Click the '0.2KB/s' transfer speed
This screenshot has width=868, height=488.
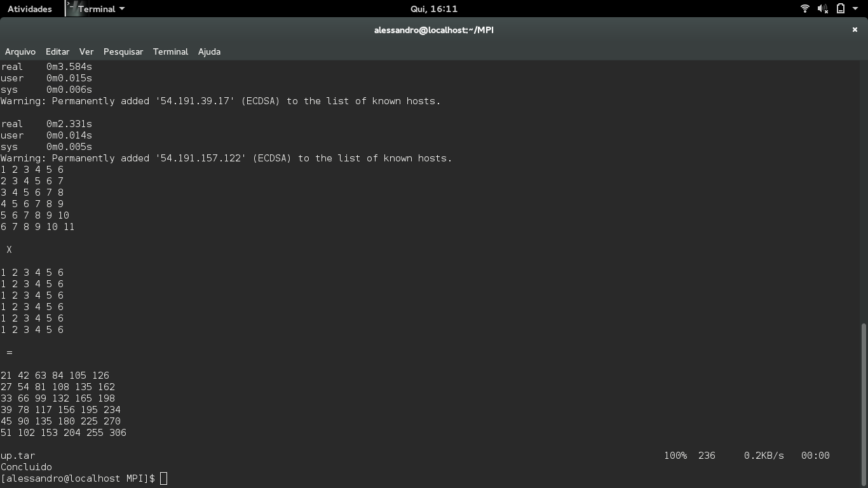click(x=764, y=456)
